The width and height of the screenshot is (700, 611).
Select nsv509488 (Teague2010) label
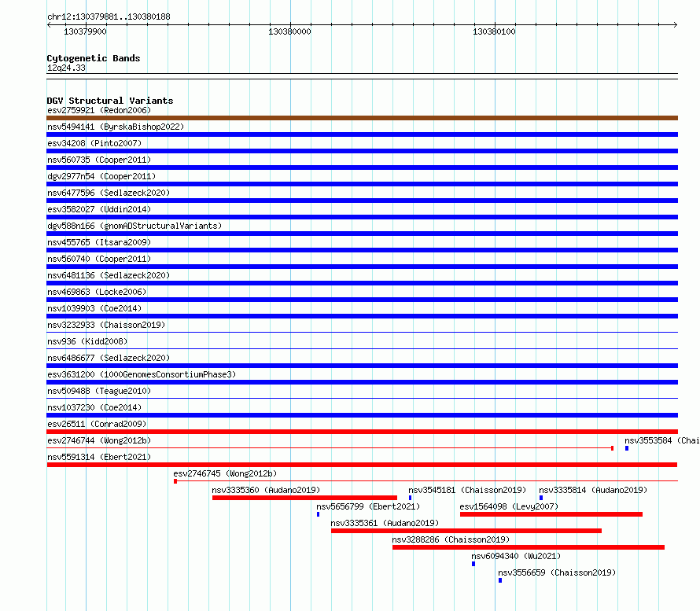99,391
